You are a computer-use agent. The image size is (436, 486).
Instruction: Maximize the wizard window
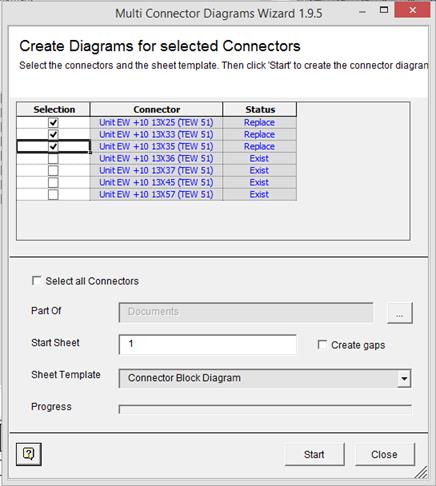point(384,10)
